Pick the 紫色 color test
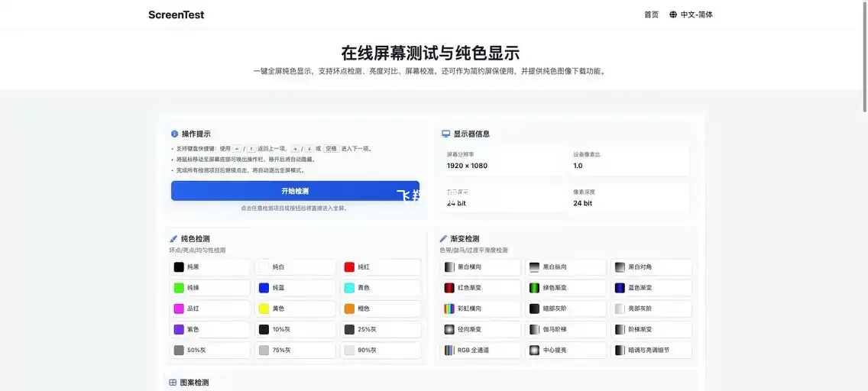 click(x=210, y=330)
